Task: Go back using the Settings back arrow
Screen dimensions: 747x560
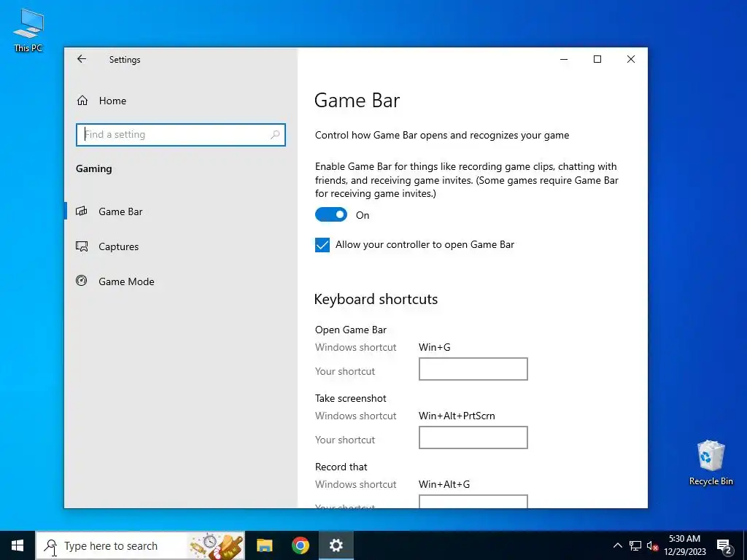Action: tap(82, 59)
